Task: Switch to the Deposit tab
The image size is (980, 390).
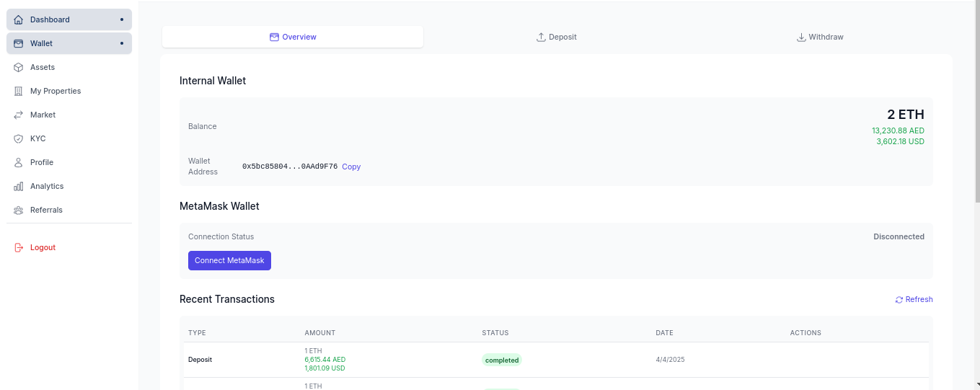Action: (556, 37)
